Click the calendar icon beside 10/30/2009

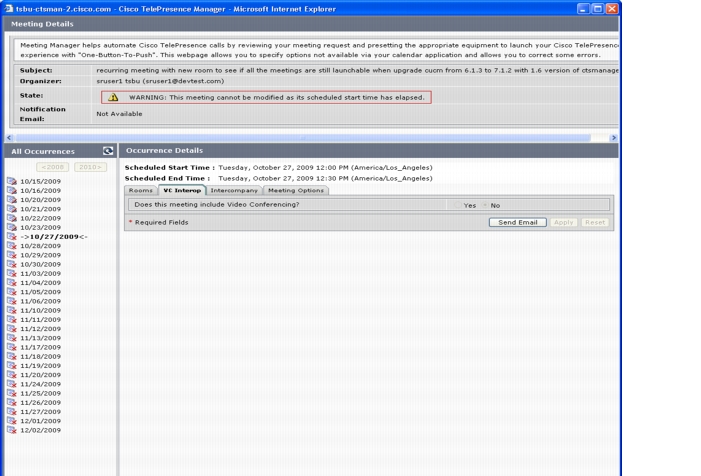[12, 264]
